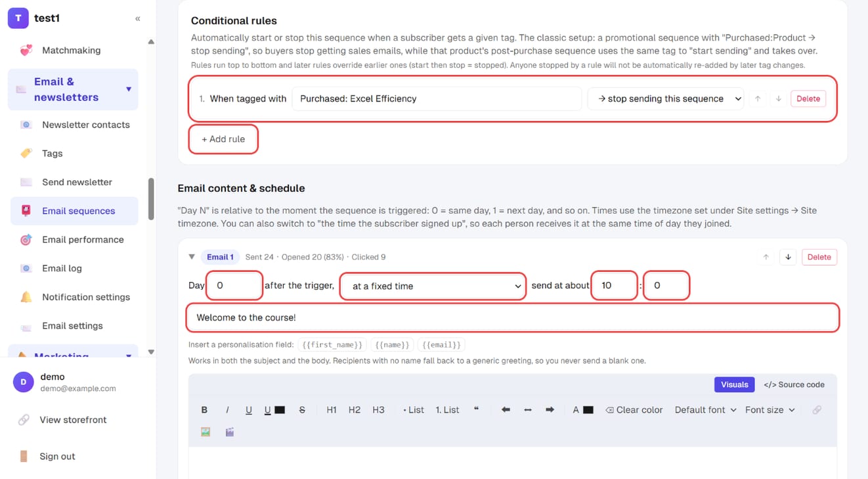This screenshot has height=479, width=868.
Task: Delete Email 1 from the sequence
Action: point(819,257)
